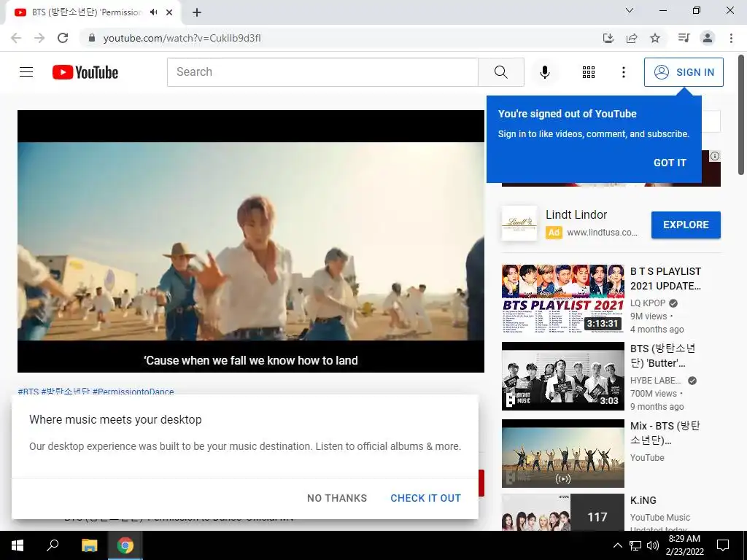Open the K.iNG playlist title
Image resolution: width=747 pixels, height=560 pixels.
643,500
